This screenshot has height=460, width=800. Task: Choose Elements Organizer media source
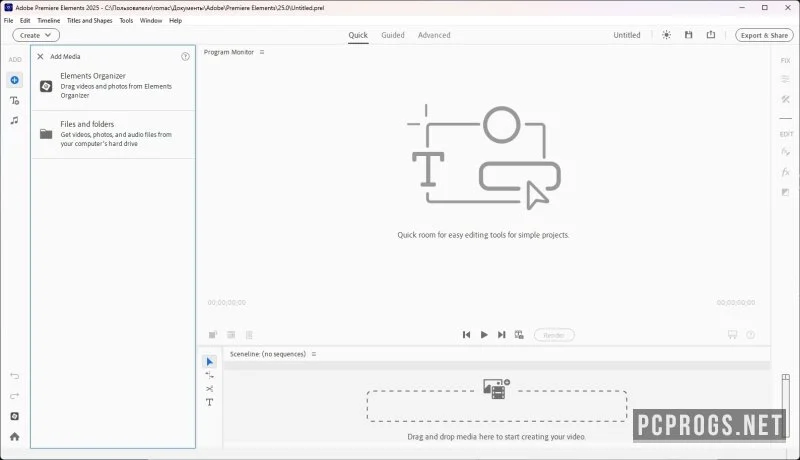coord(113,86)
